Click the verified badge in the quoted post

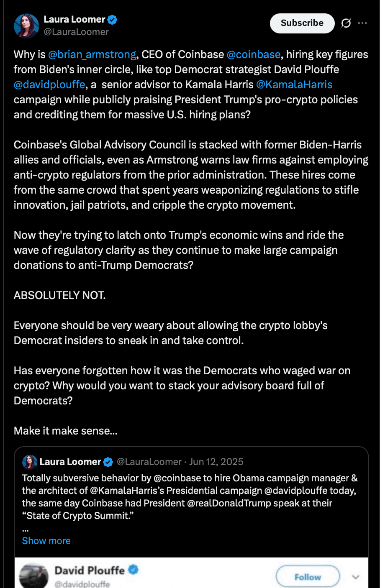click(x=108, y=462)
